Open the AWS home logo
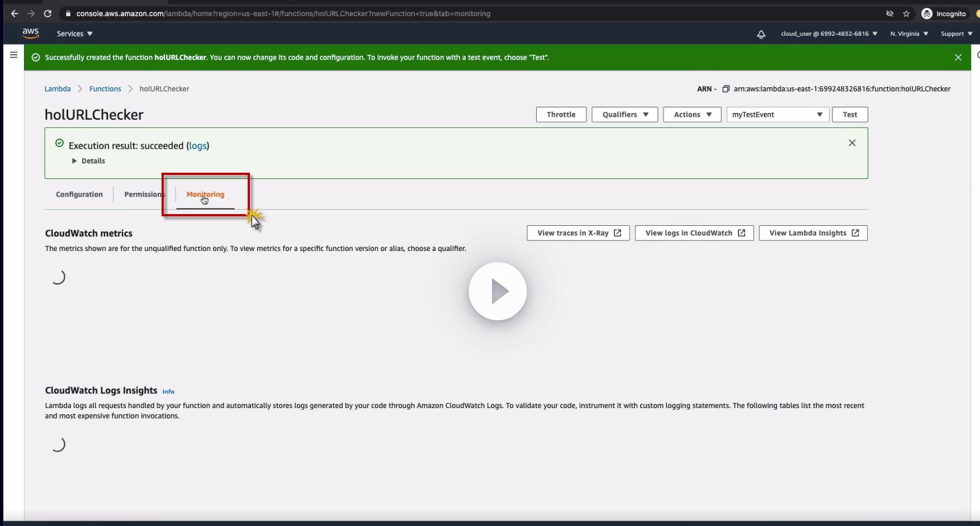The width and height of the screenshot is (980, 526). click(31, 34)
